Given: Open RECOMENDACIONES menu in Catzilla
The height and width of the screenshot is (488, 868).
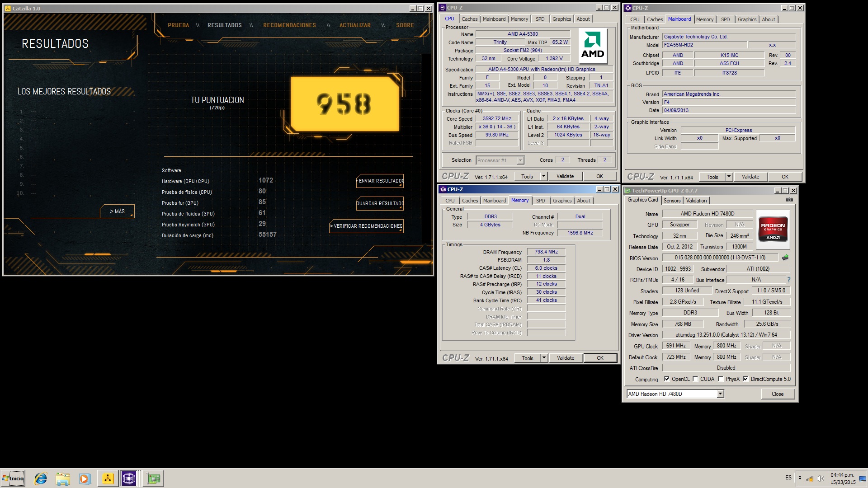Looking at the screenshot, I should pos(289,25).
